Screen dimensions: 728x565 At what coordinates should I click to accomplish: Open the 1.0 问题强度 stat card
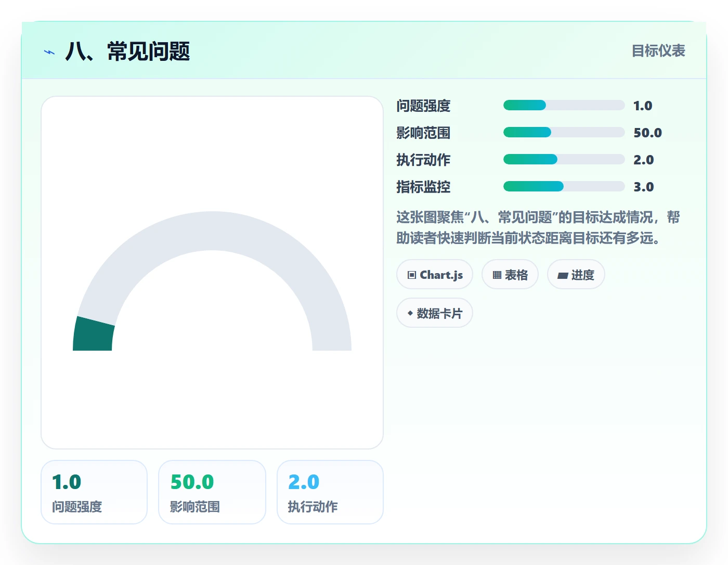tap(94, 492)
